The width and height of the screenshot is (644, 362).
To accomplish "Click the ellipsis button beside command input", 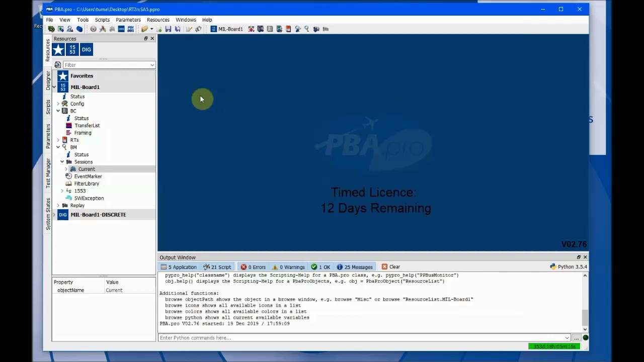I will [x=577, y=338].
